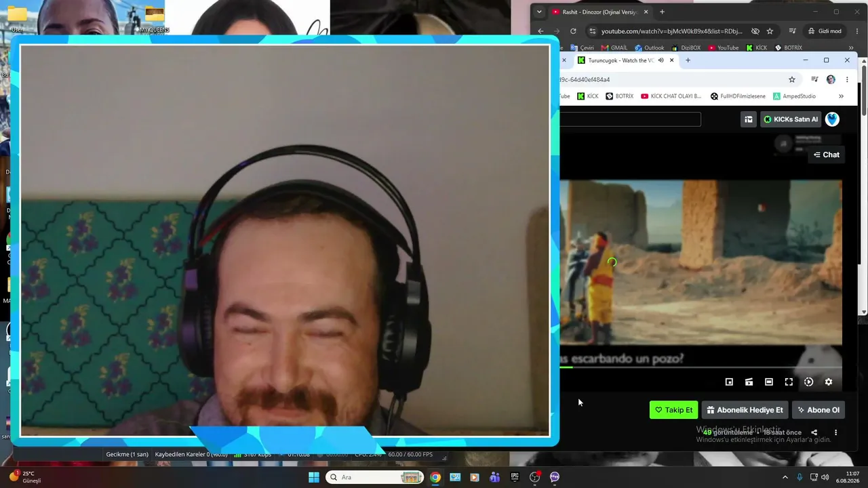Click the taskbar Ara search box

[x=375, y=477]
